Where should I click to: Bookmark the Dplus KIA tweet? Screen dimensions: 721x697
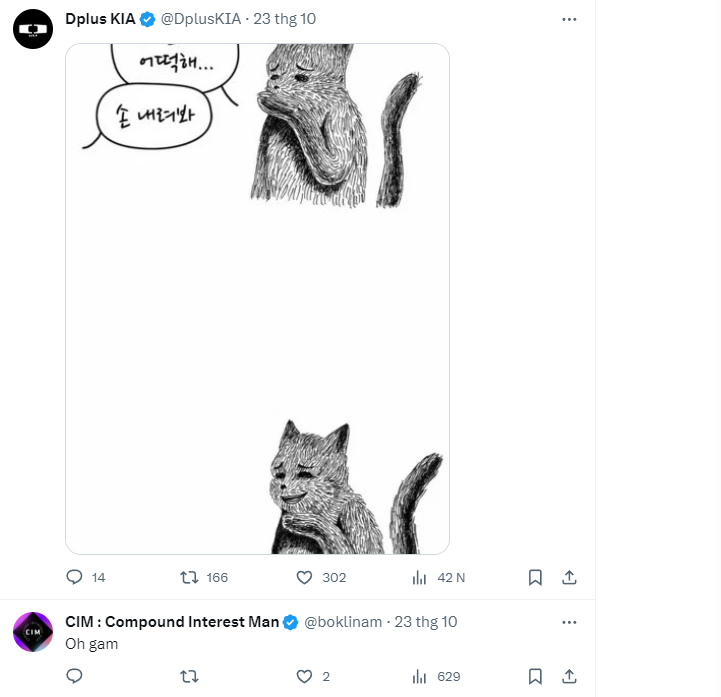pyautogui.click(x=535, y=577)
